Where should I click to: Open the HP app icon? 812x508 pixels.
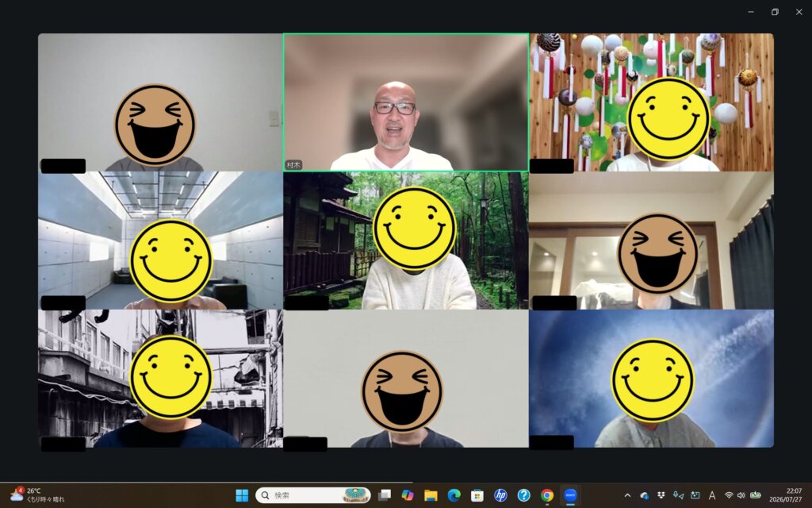pyautogui.click(x=500, y=495)
